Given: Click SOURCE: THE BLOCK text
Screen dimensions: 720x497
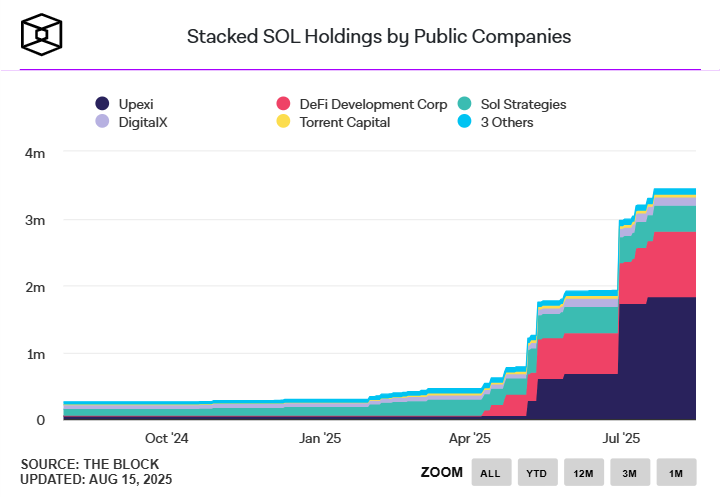Looking at the screenshot, I should pyautogui.click(x=90, y=464).
